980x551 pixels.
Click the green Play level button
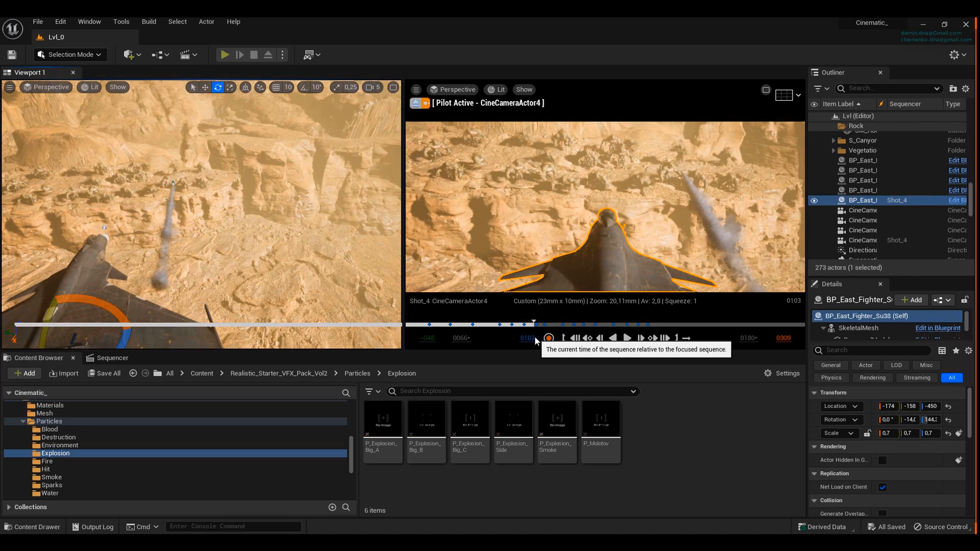tap(224, 55)
